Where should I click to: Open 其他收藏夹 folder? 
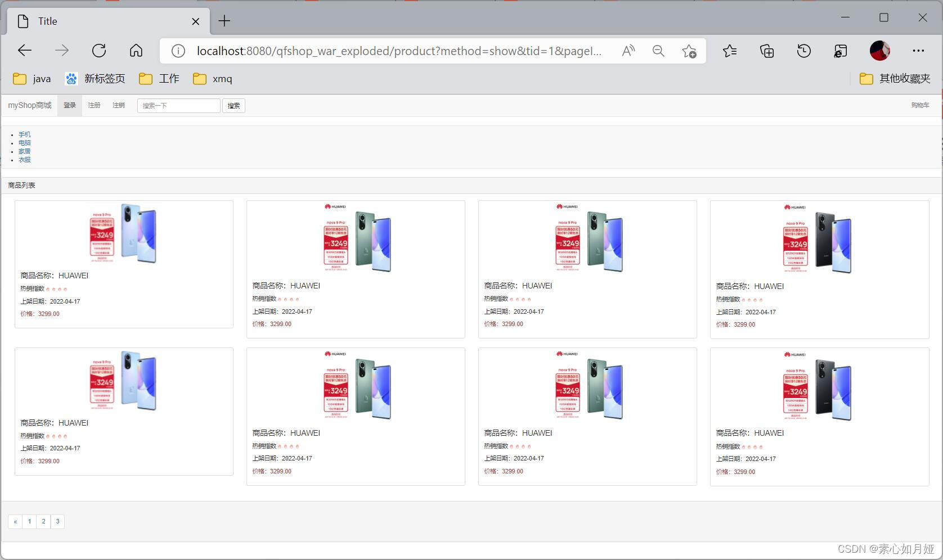[895, 79]
